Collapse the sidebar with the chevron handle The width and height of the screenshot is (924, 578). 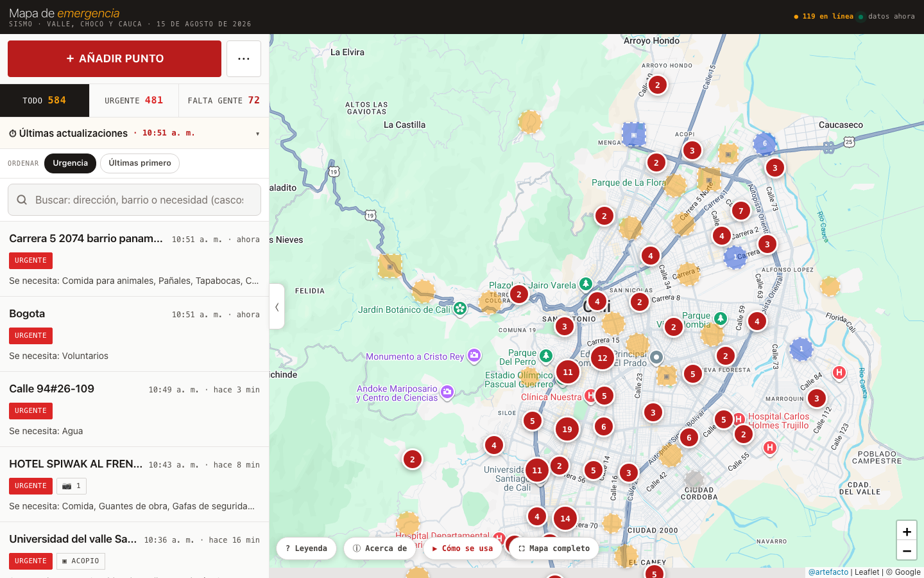click(277, 306)
